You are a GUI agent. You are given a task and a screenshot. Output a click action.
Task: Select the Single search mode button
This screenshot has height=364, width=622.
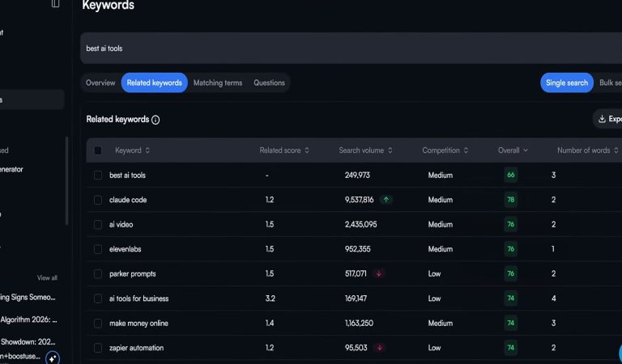(567, 83)
